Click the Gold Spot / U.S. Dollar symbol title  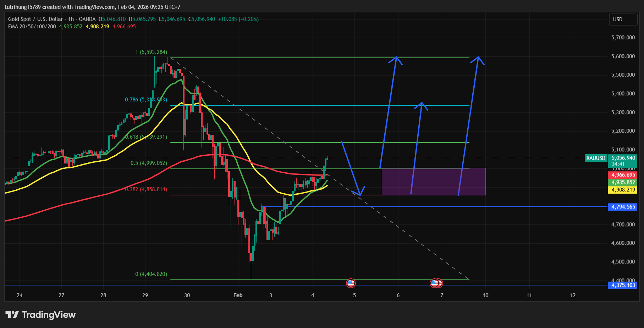[x=35, y=19]
